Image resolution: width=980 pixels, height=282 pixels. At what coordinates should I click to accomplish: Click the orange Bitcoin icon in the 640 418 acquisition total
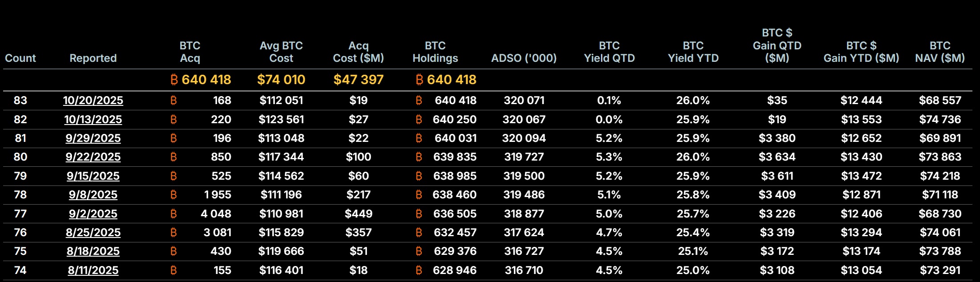pos(174,80)
